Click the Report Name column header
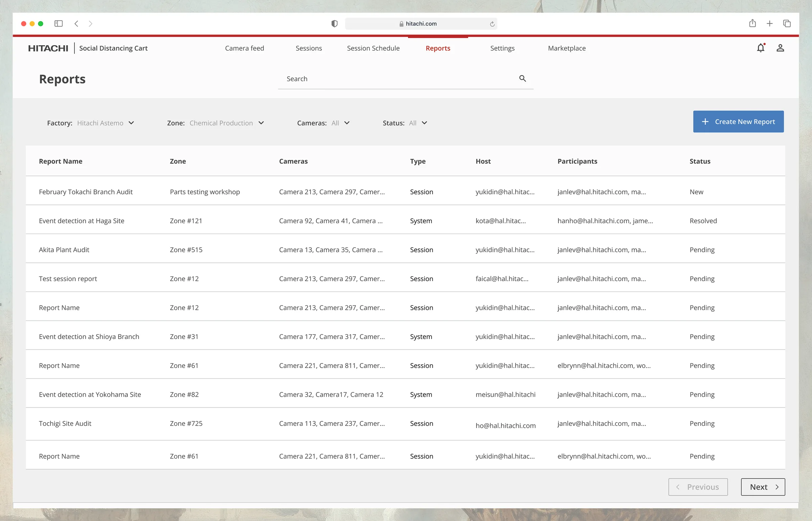Screen dimensions: 812x521 (61, 161)
